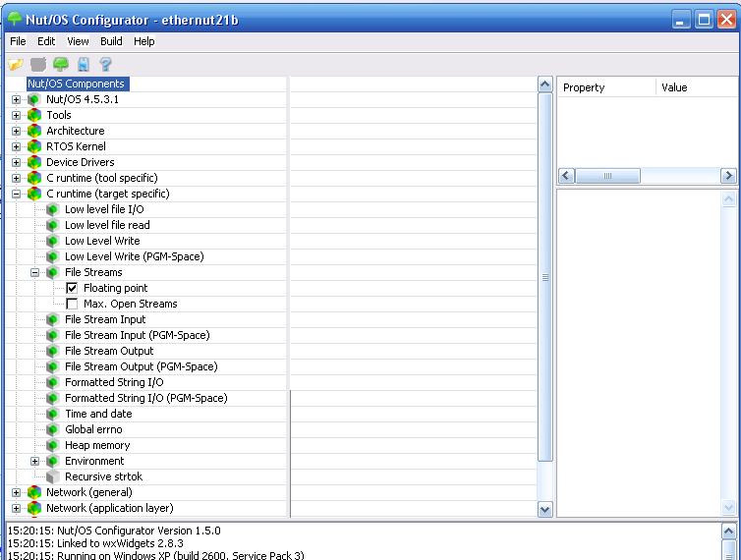This screenshot has height=560, width=741.
Task: Click the green tree toolbar icon
Action: pos(61,64)
